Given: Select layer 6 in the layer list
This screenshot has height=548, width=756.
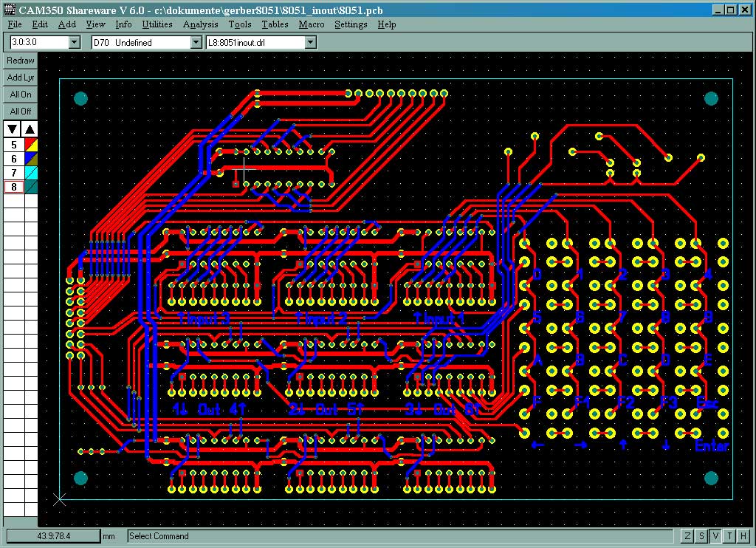Looking at the screenshot, I should pos(14,159).
